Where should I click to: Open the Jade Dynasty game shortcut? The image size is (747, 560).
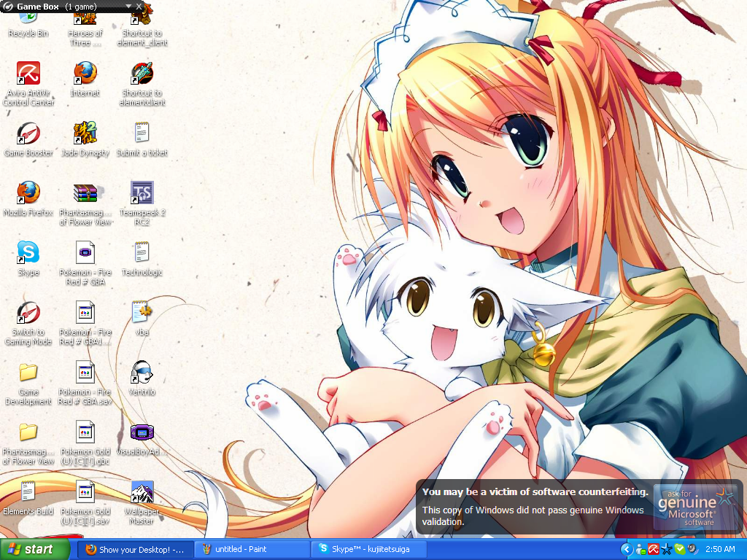point(85,139)
